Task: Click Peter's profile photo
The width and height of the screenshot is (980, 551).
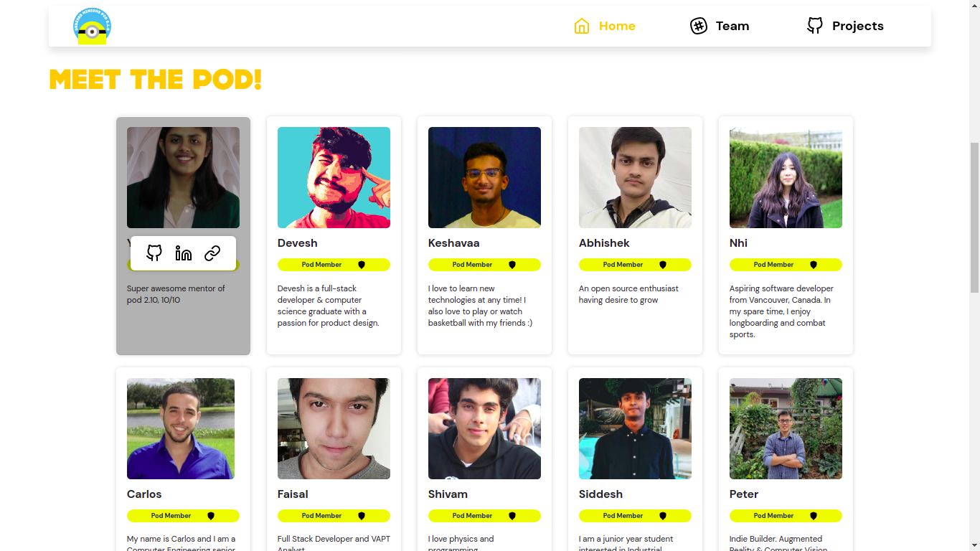Action: [786, 429]
